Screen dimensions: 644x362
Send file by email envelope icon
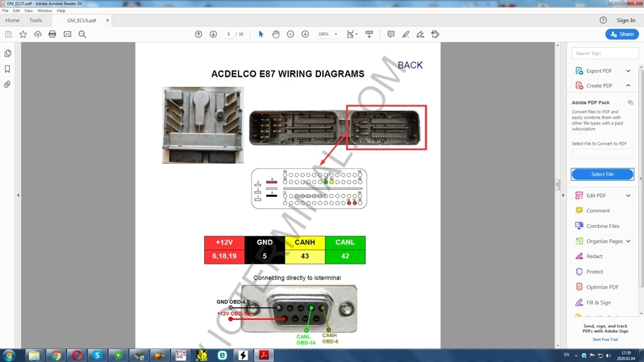click(68, 34)
